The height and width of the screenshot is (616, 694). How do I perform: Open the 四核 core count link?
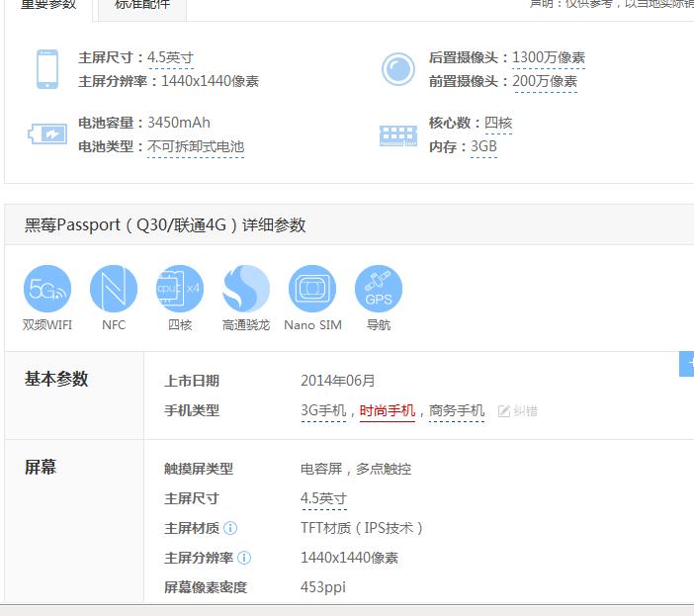498,123
